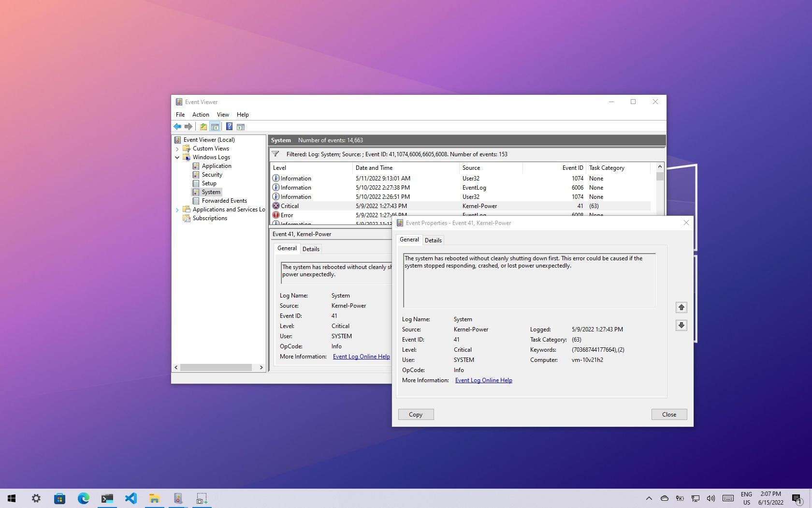Open Terminal from the taskbar
Viewport: 812px width, 508px height.
click(107, 498)
